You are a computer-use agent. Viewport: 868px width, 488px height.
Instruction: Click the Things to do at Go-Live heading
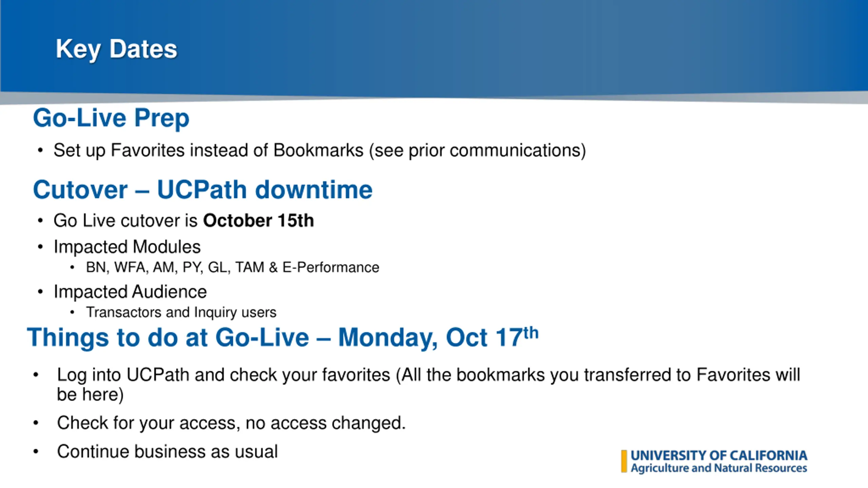pos(282,338)
